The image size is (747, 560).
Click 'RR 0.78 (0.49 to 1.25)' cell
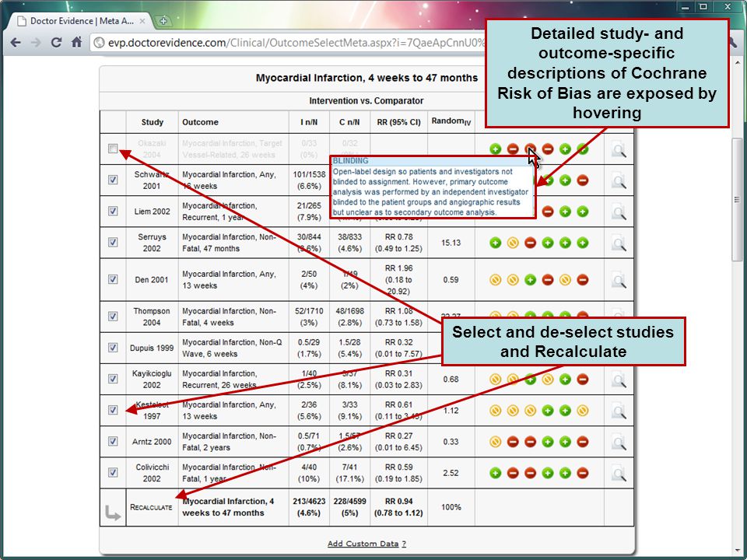pos(398,243)
